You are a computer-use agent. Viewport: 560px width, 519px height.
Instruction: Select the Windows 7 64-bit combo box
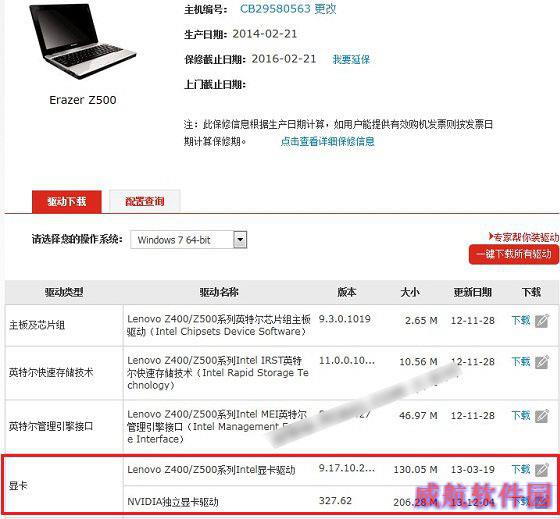(189, 240)
